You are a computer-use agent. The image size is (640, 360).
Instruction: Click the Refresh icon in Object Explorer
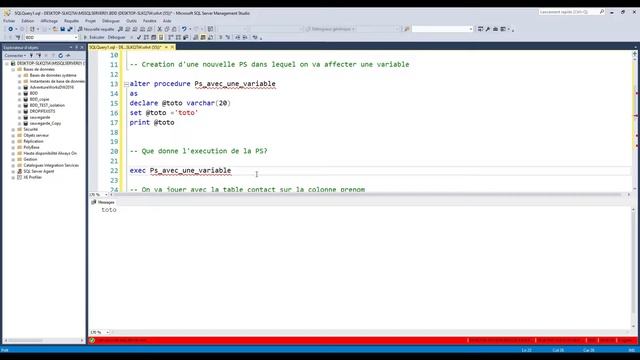coord(60,56)
